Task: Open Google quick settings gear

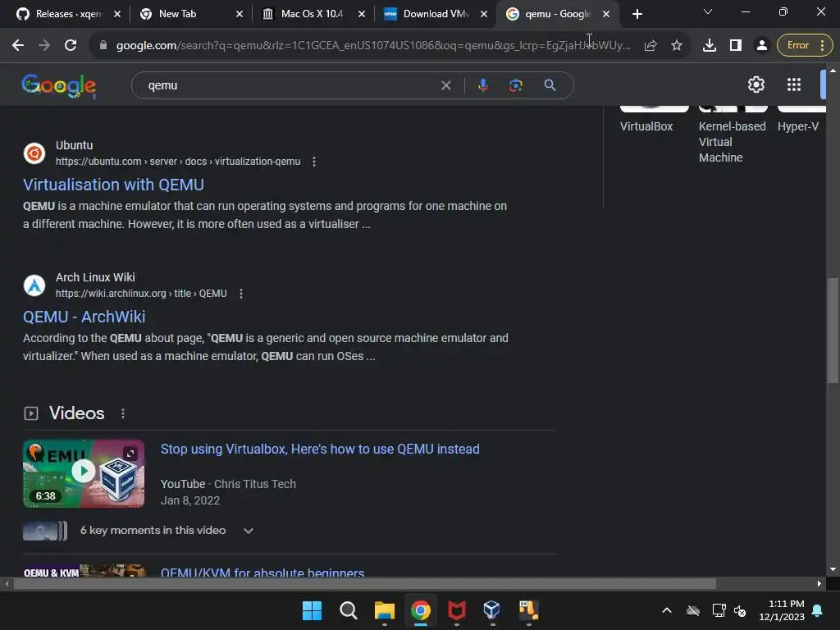Action: pos(756,84)
